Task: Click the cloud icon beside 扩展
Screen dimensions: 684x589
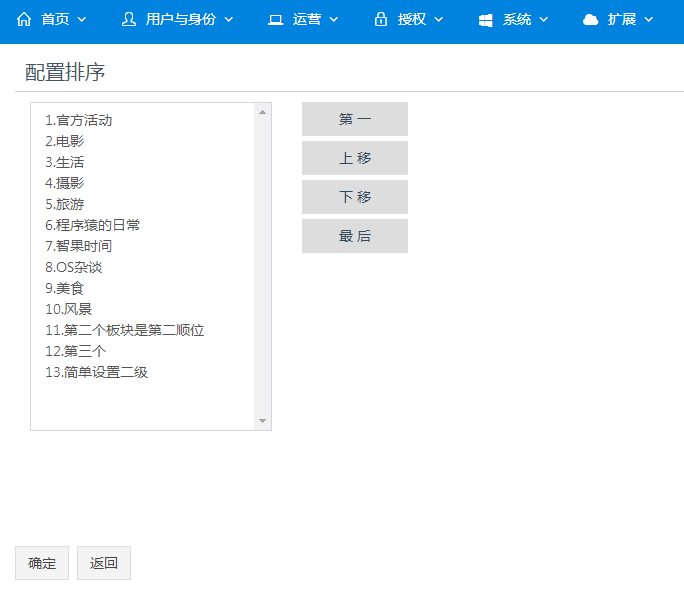Action: pos(591,20)
